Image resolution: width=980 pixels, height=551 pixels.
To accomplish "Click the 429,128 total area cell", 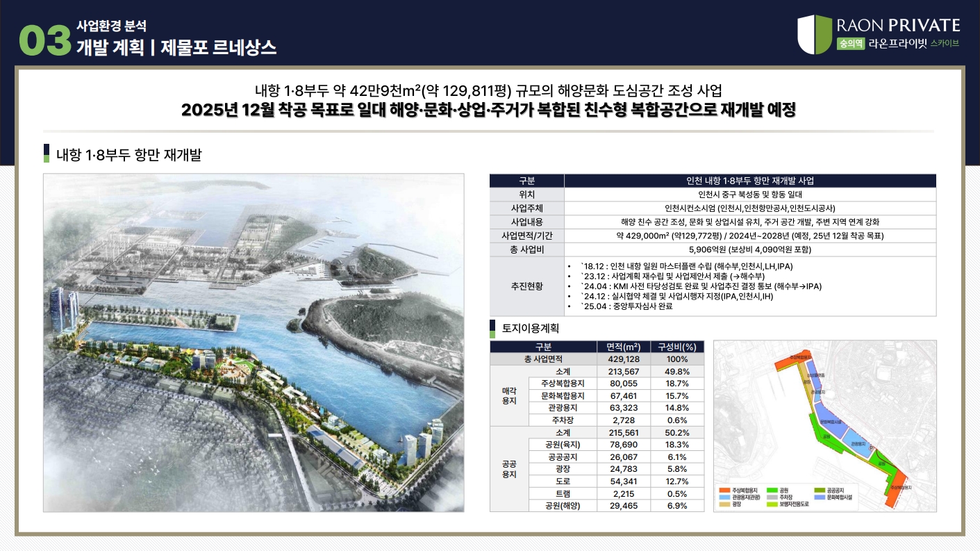I will pos(622,359).
